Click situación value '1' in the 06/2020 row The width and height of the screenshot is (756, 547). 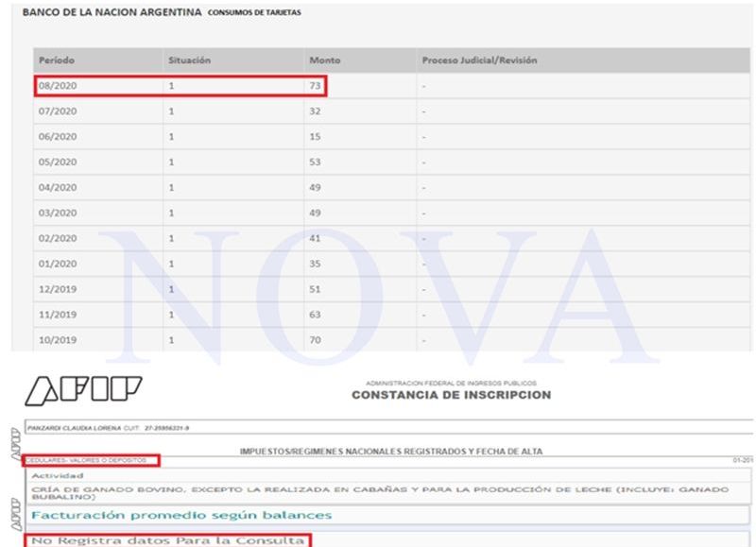[x=171, y=137]
